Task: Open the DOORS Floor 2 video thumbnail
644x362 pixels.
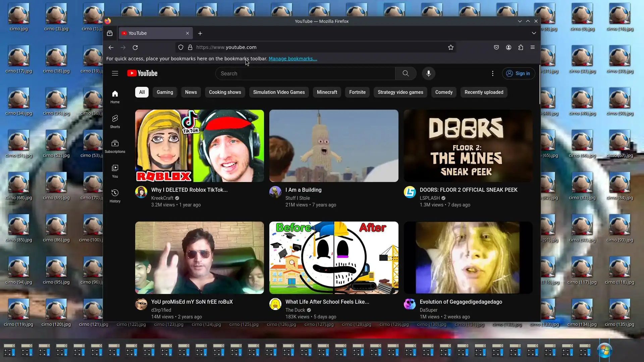Action: pos(468,146)
